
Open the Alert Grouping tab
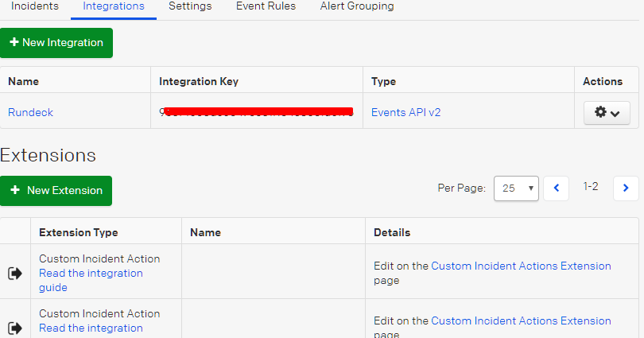click(x=357, y=6)
